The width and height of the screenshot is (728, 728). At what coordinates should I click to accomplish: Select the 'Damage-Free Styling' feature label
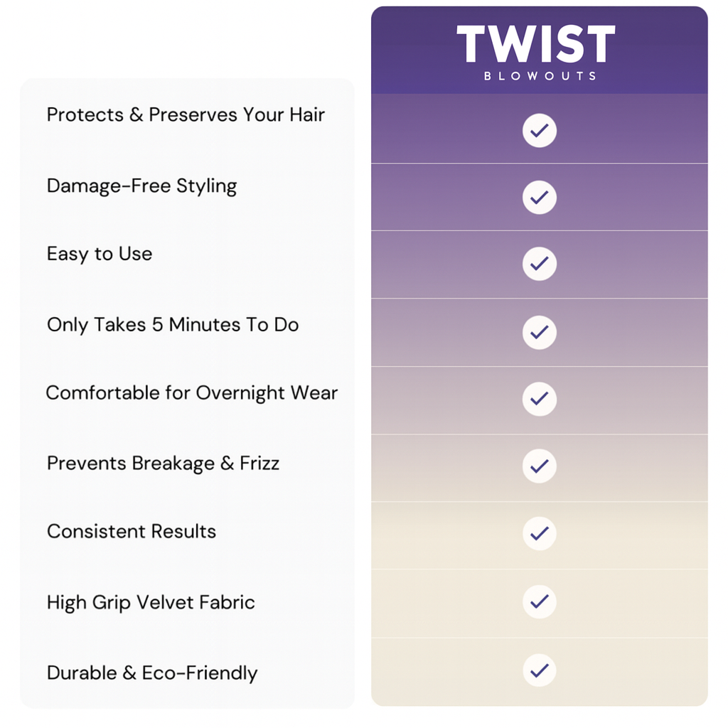[x=141, y=186]
